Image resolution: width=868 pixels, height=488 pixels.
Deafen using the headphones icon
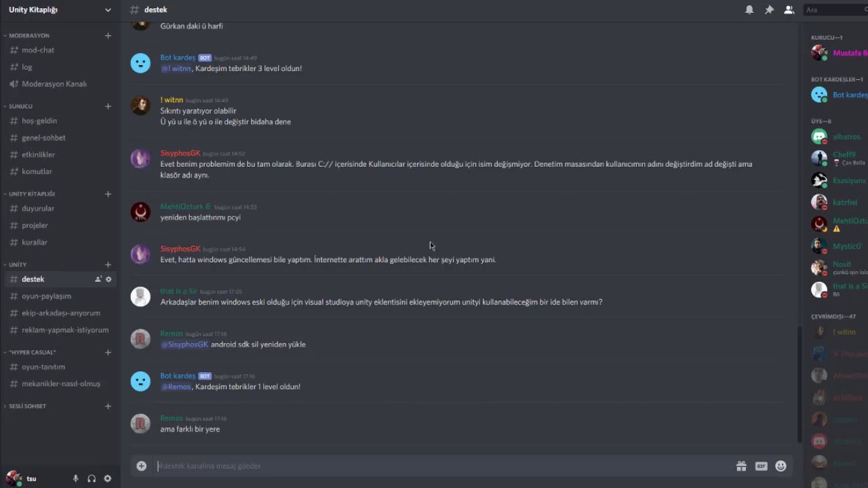click(92, 479)
